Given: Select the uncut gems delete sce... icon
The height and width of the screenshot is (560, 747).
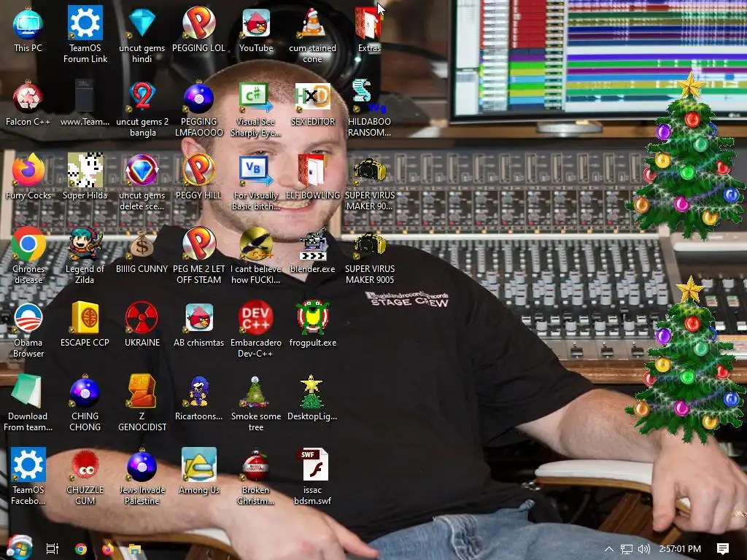Looking at the screenshot, I should point(142,170).
